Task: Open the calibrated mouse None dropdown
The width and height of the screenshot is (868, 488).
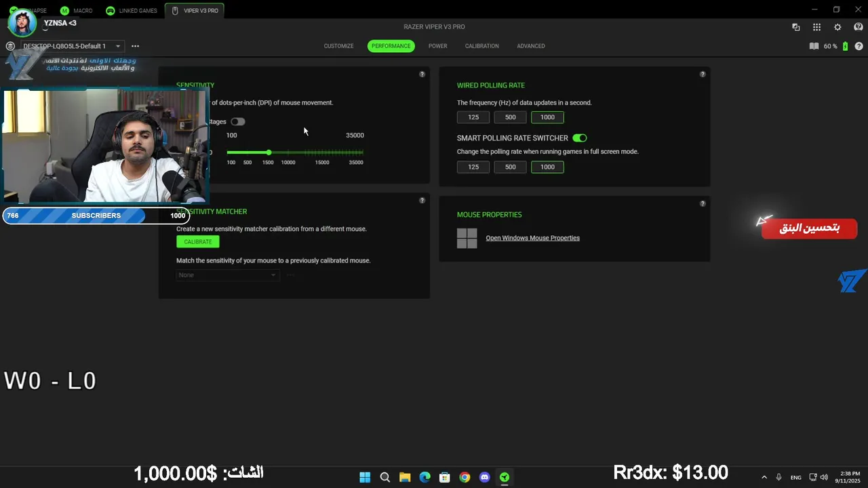Action: [227, 275]
